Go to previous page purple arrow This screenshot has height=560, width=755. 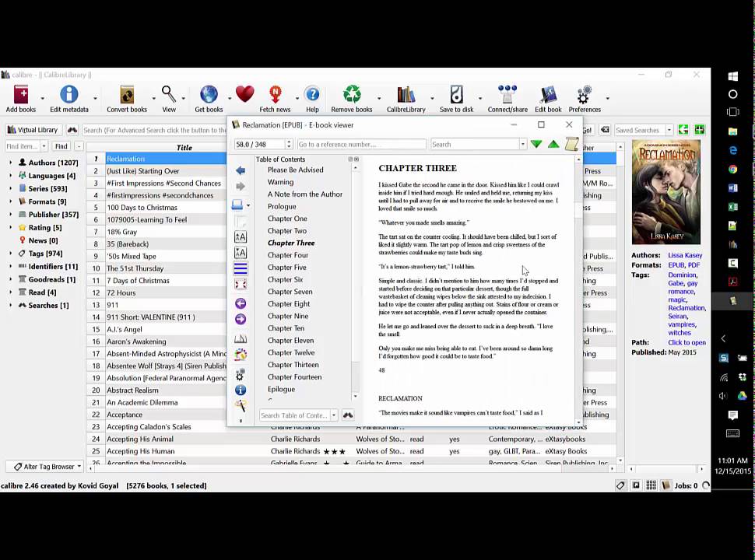(x=241, y=303)
